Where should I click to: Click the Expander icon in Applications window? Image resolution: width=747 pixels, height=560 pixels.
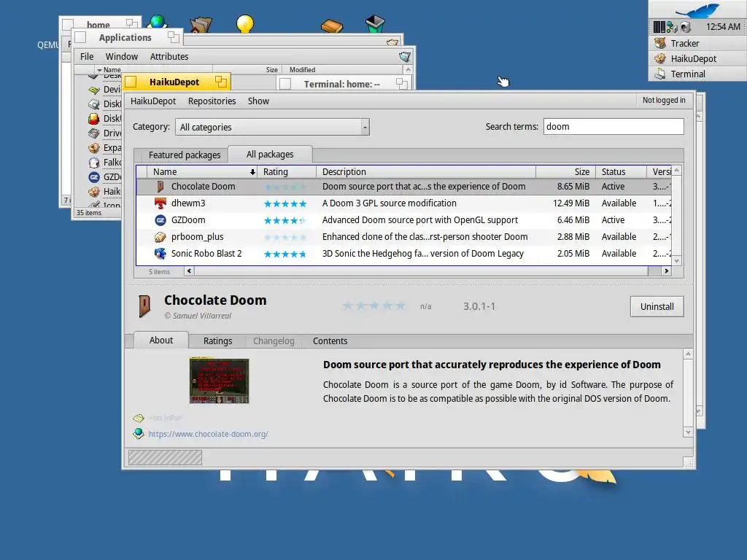[x=94, y=148]
